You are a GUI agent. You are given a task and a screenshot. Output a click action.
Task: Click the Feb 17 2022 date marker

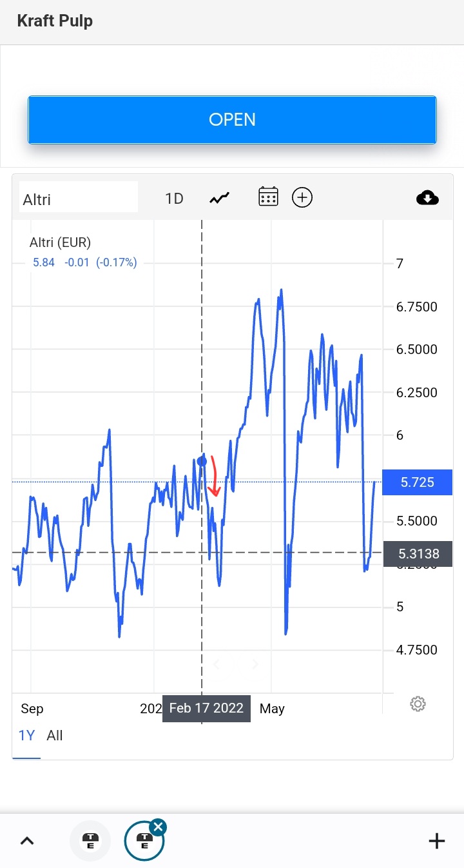point(206,709)
